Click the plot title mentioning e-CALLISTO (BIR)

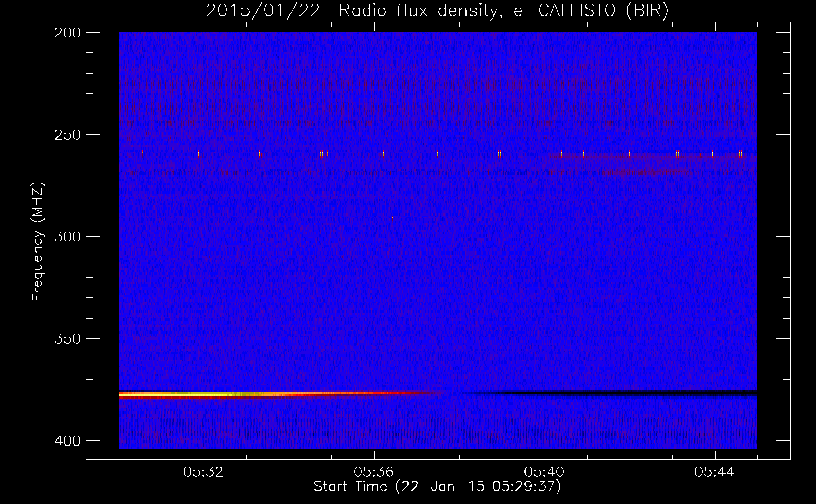tap(437, 11)
